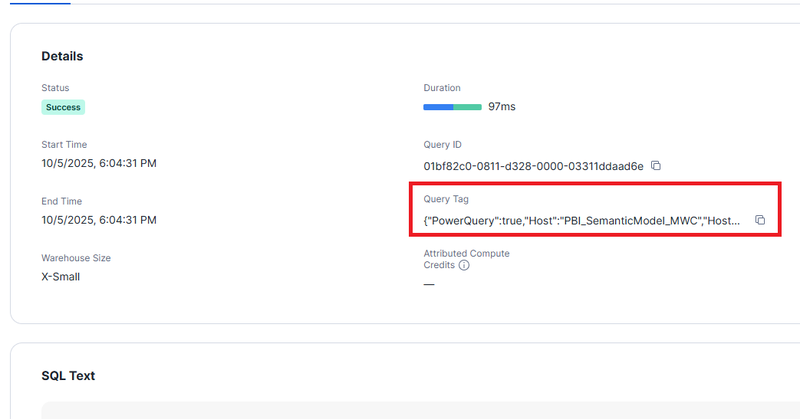Click the Warehouse Size label
Image resolution: width=800 pixels, height=419 pixels.
[76, 258]
